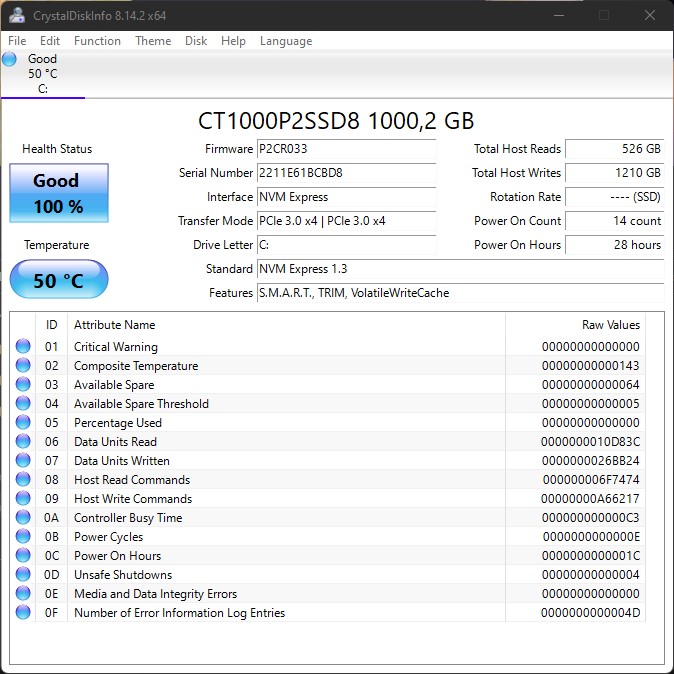Click the status orb for Host Read Commands
The image size is (674, 674).
coord(23,479)
